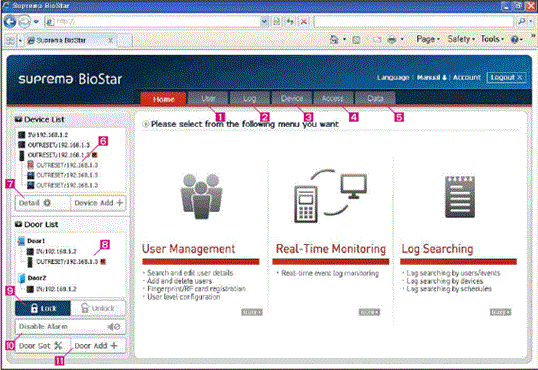
Task: Open the Safety menu
Action: pyautogui.click(x=461, y=39)
